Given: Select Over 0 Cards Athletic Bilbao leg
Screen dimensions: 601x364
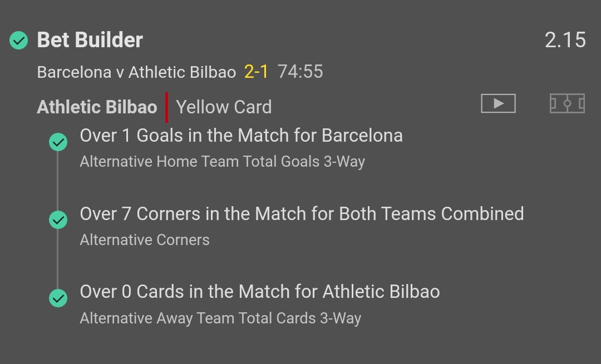Looking at the screenshot, I should point(260,292).
